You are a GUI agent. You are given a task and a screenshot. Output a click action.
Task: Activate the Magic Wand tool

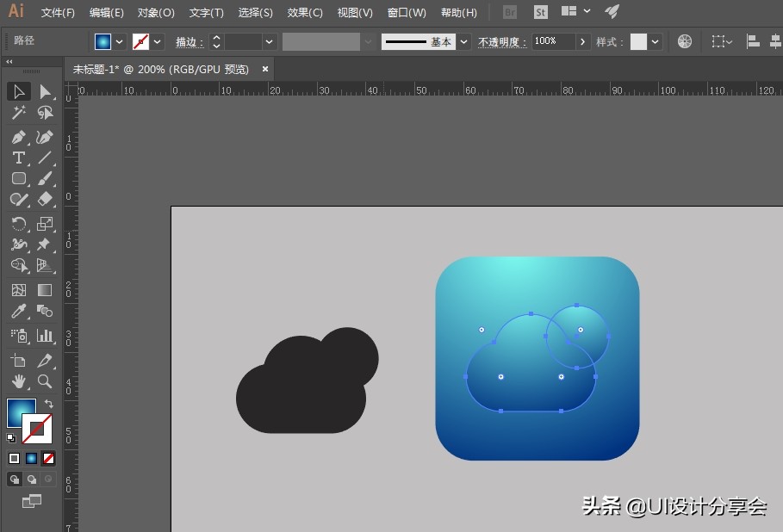19,113
